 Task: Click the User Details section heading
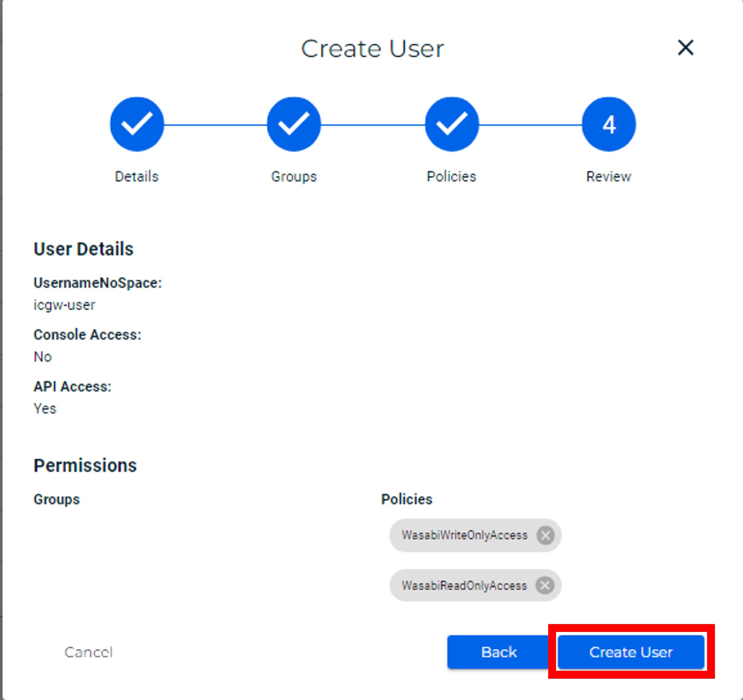83,249
